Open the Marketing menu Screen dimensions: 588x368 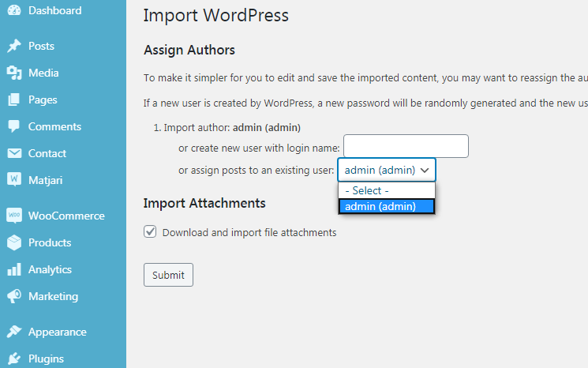pyautogui.click(x=53, y=296)
